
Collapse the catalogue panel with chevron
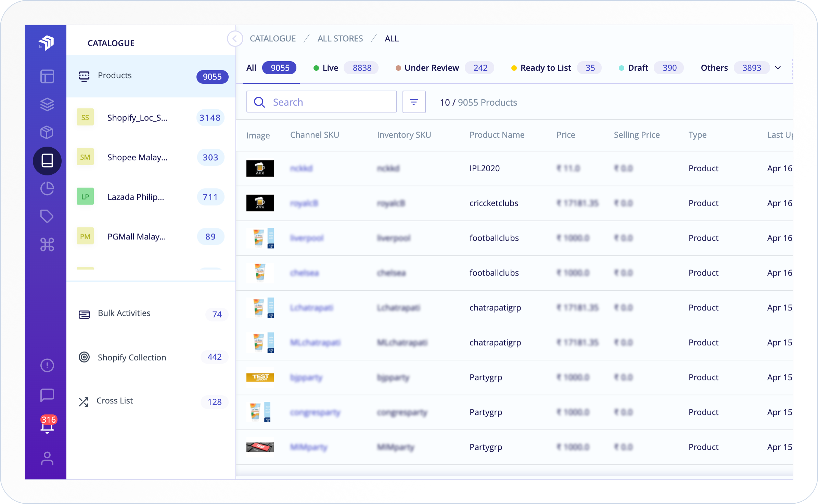(x=235, y=39)
